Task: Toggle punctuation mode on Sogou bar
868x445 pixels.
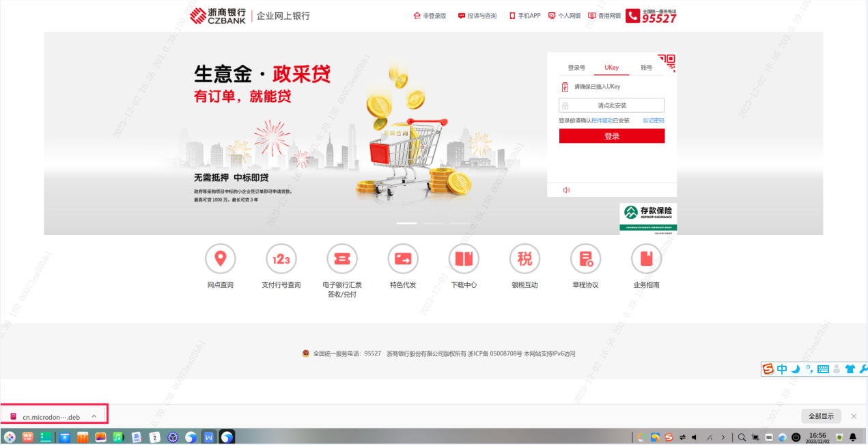Action: [809, 369]
